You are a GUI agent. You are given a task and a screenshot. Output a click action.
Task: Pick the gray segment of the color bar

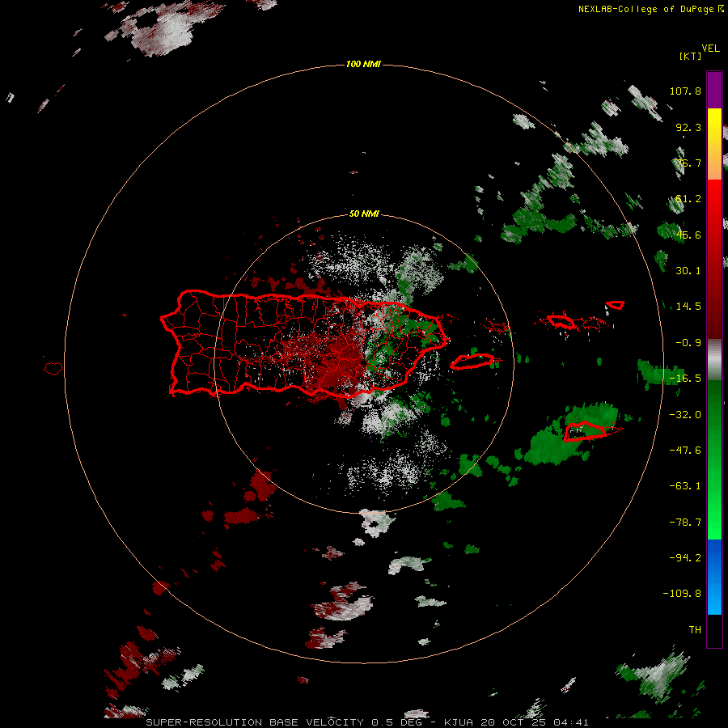[x=714, y=360]
